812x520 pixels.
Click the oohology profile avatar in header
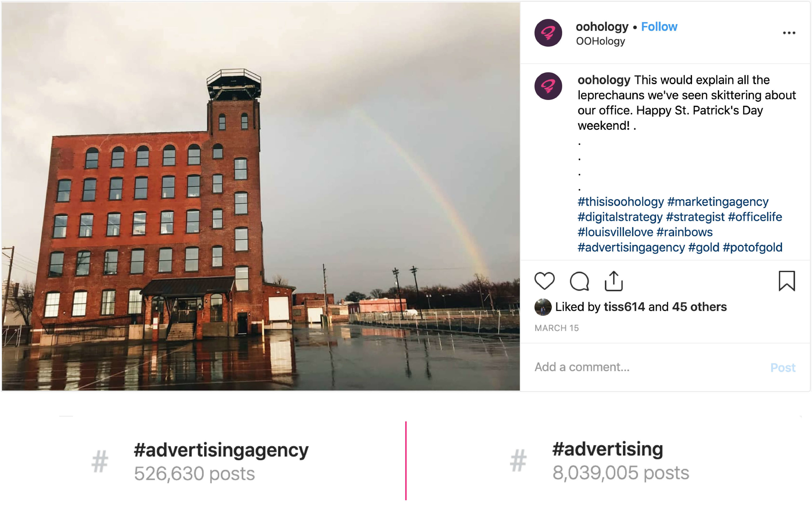[548, 33]
